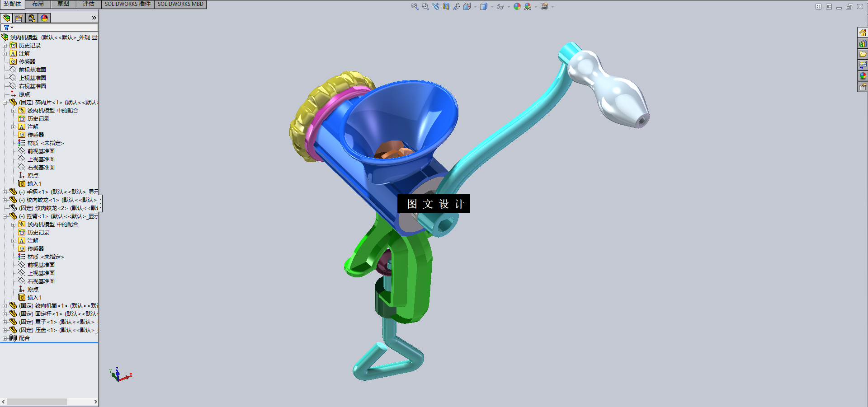The image size is (868, 407).
Task: Open SOLIDWORKS Resources home task pane icon
Action: pos(863,33)
